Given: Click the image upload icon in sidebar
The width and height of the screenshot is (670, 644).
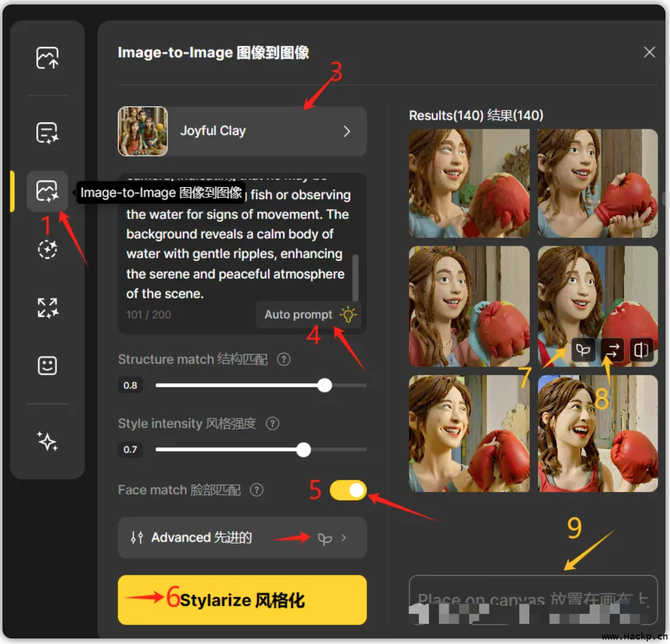Looking at the screenshot, I should click(47, 58).
